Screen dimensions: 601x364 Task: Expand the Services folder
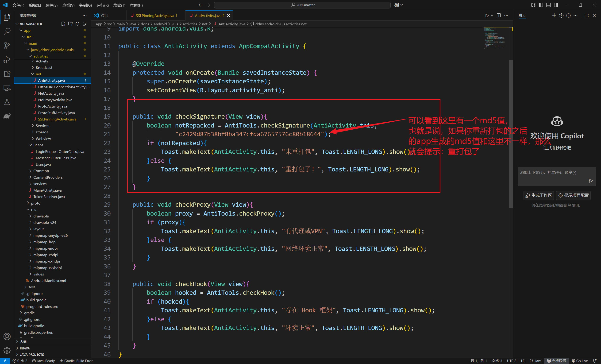(42, 126)
